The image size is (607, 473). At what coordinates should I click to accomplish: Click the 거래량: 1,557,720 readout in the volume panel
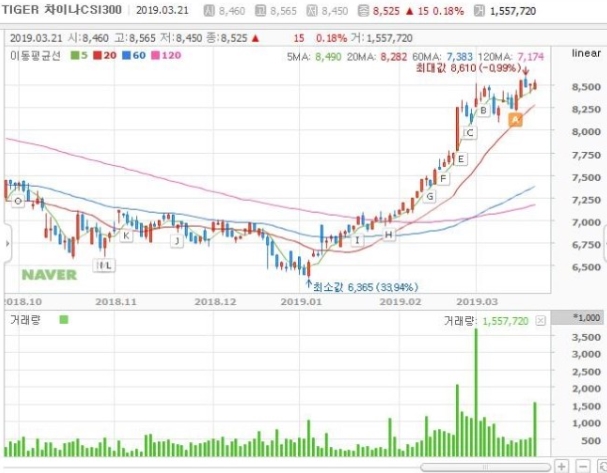[486, 321]
